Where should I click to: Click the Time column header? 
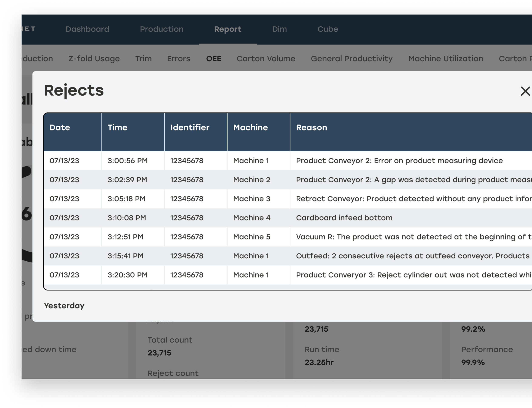point(117,127)
